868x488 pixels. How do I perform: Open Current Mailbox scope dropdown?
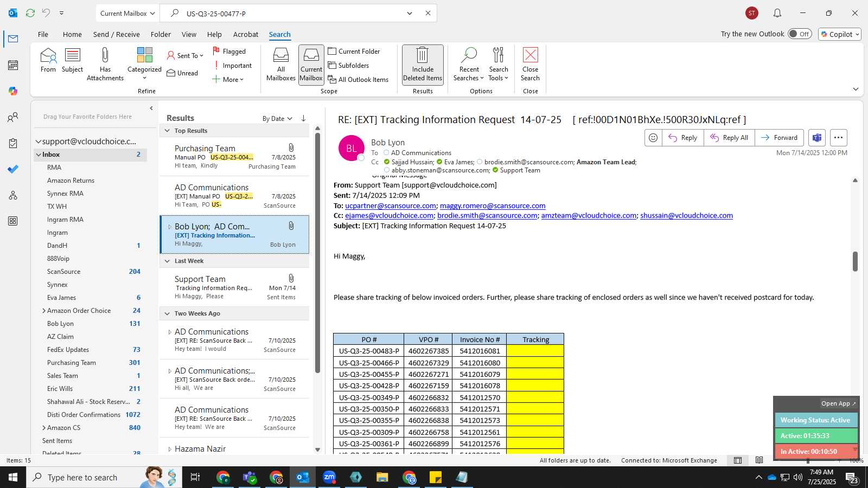click(x=127, y=13)
